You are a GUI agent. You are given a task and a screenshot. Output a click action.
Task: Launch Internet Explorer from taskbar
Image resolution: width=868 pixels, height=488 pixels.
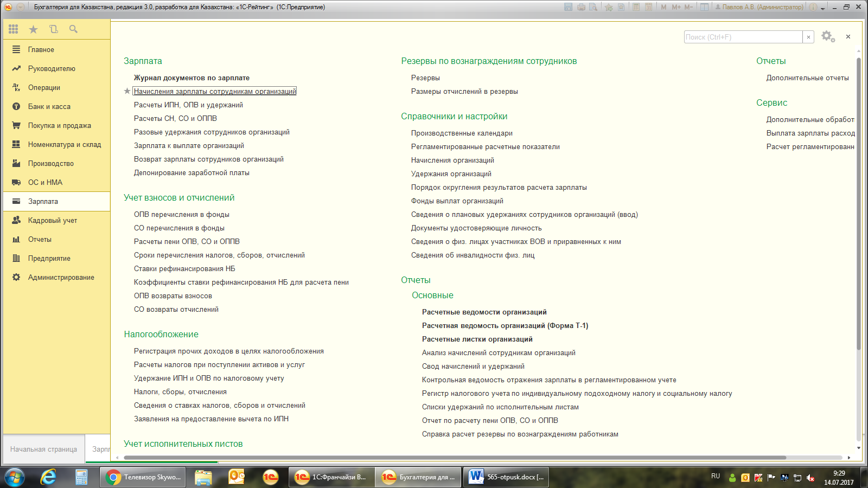click(48, 477)
